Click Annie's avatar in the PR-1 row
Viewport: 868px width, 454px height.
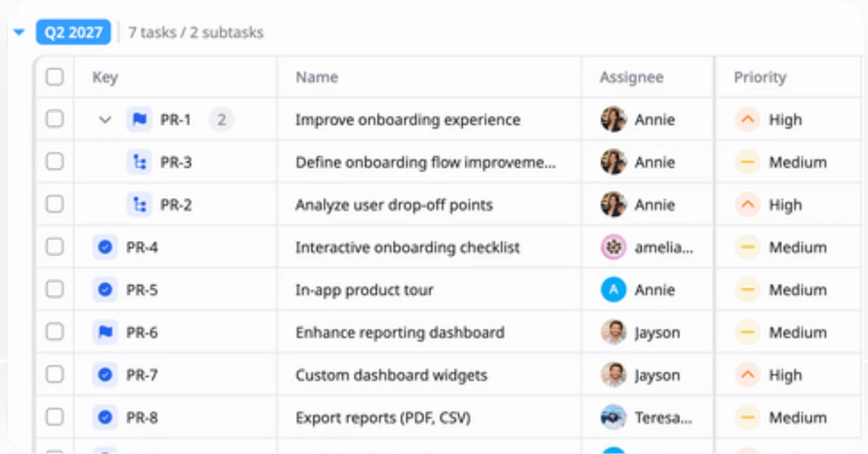614,119
